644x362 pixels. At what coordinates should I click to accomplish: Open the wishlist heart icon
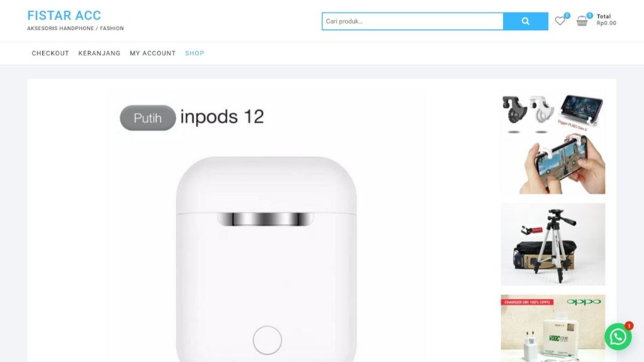point(559,21)
